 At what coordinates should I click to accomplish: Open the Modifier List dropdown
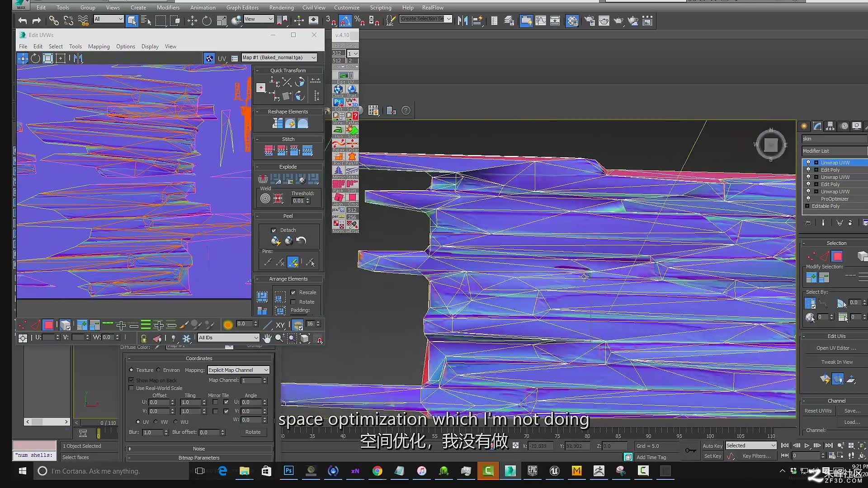point(835,151)
